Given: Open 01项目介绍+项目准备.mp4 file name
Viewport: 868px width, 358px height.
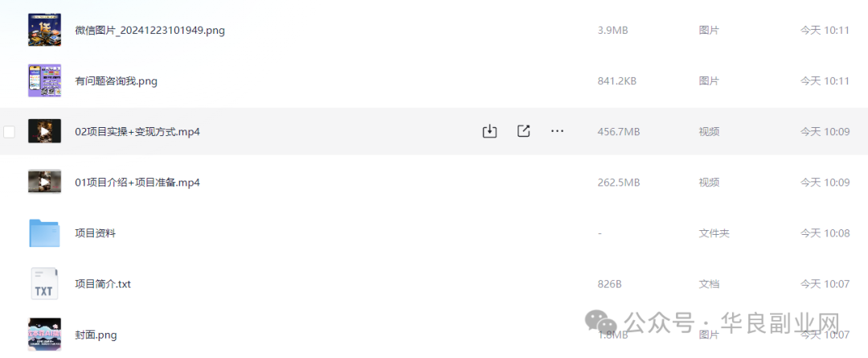Looking at the screenshot, I should tap(137, 183).
